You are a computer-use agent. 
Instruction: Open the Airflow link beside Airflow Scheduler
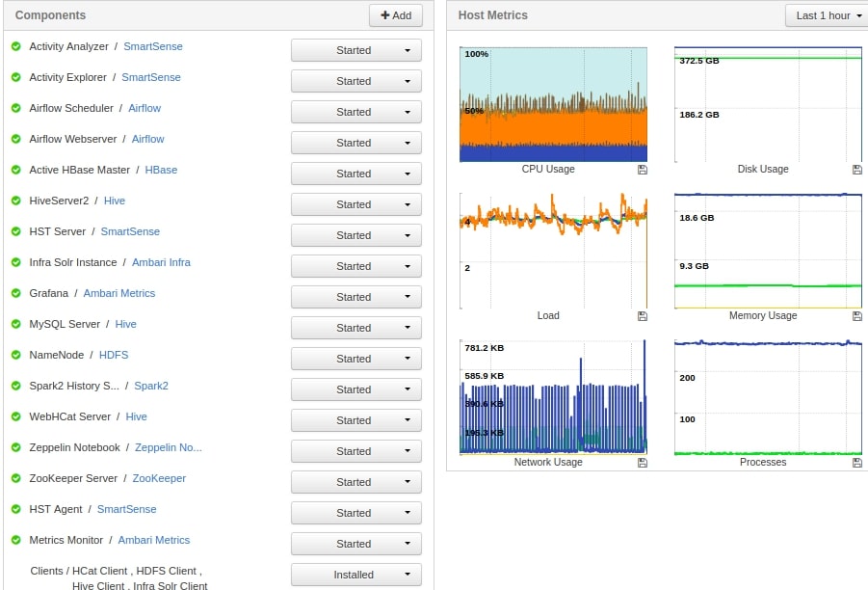[x=145, y=108]
